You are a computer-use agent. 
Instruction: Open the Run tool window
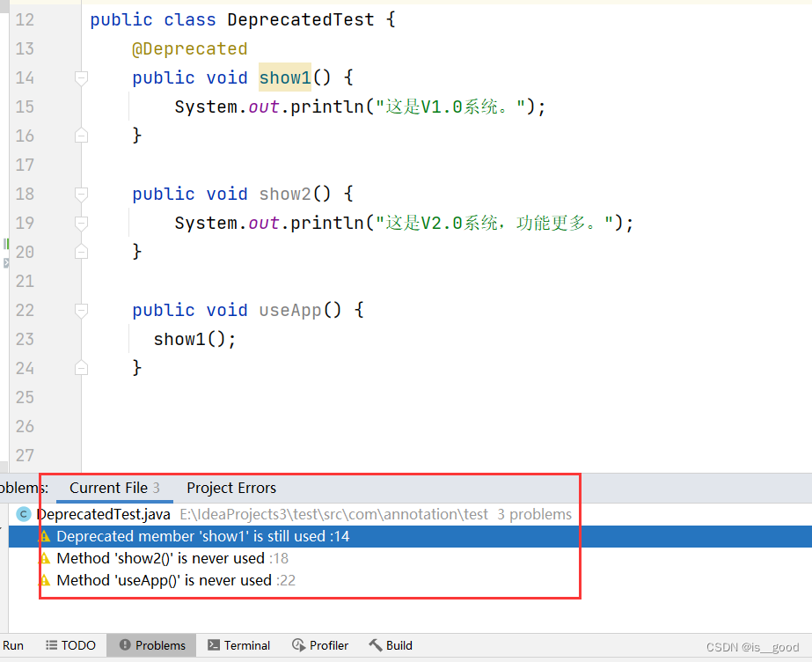[x=12, y=645]
